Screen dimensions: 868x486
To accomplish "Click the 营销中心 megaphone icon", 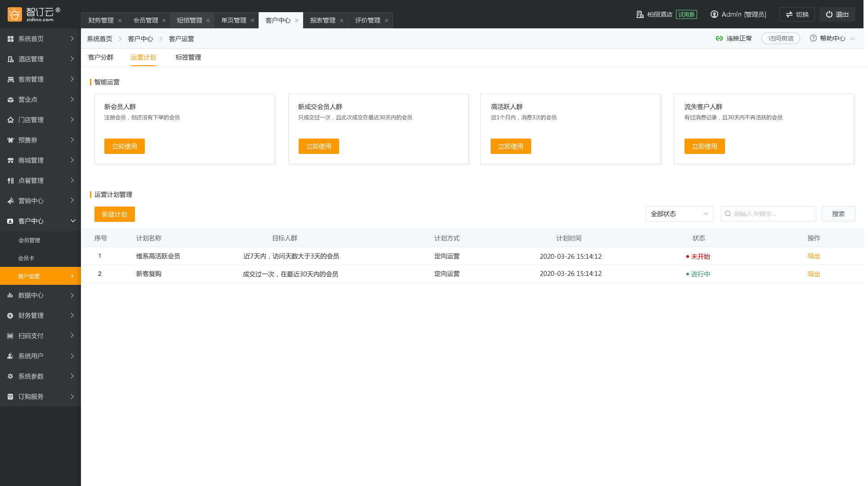I will [10, 201].
